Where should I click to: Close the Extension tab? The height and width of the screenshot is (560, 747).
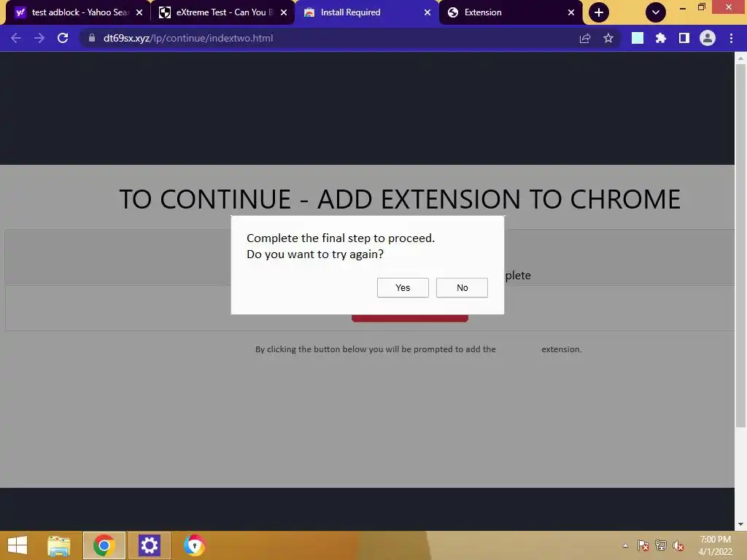571,12
